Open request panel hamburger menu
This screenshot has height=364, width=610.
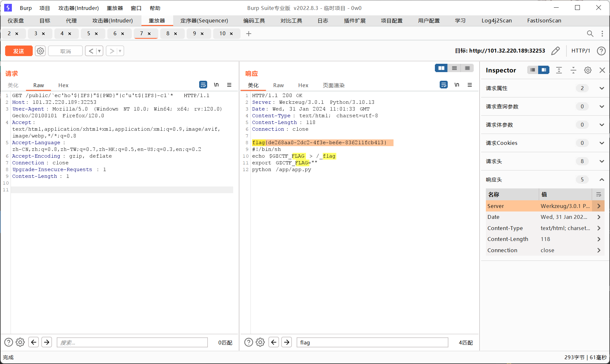tap(229, 85)
